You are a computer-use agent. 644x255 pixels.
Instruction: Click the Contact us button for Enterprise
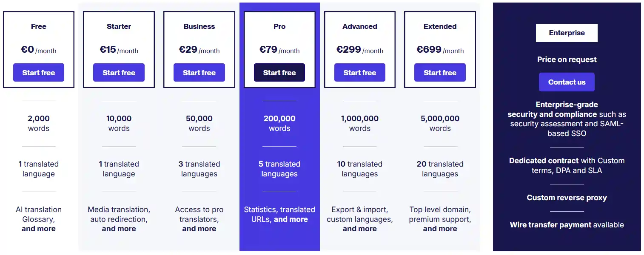pyautogui.click(x=567, y=82)
